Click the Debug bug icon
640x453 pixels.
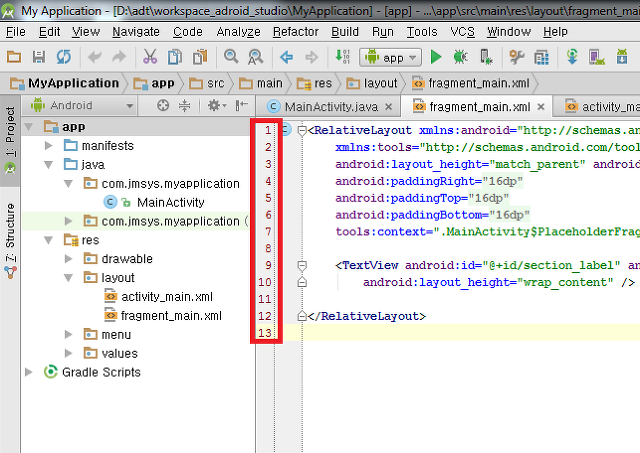(x=460, y=57)
